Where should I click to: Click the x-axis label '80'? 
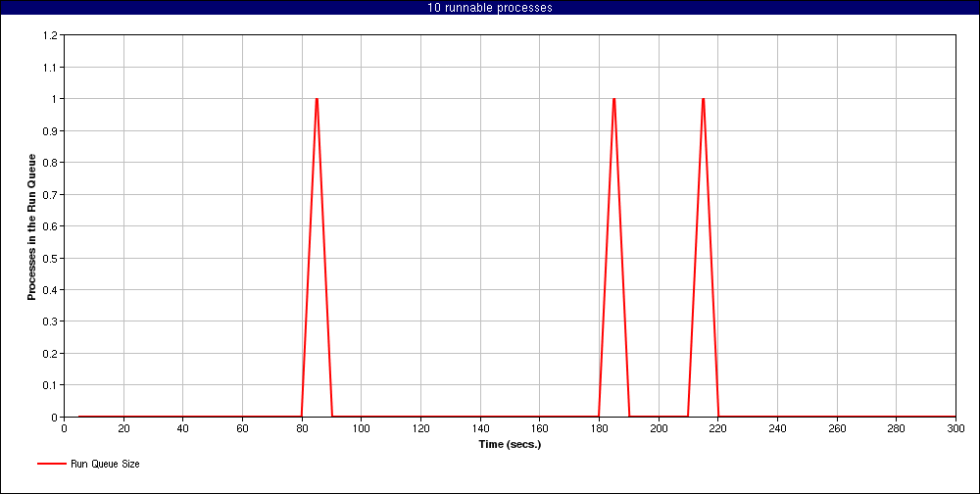(302, 428)
